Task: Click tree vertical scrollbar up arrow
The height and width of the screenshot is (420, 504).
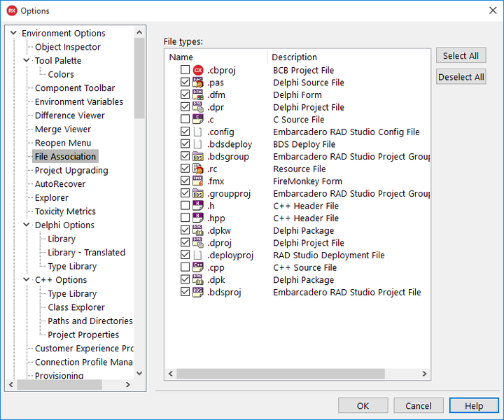Action: coord(139,32)
